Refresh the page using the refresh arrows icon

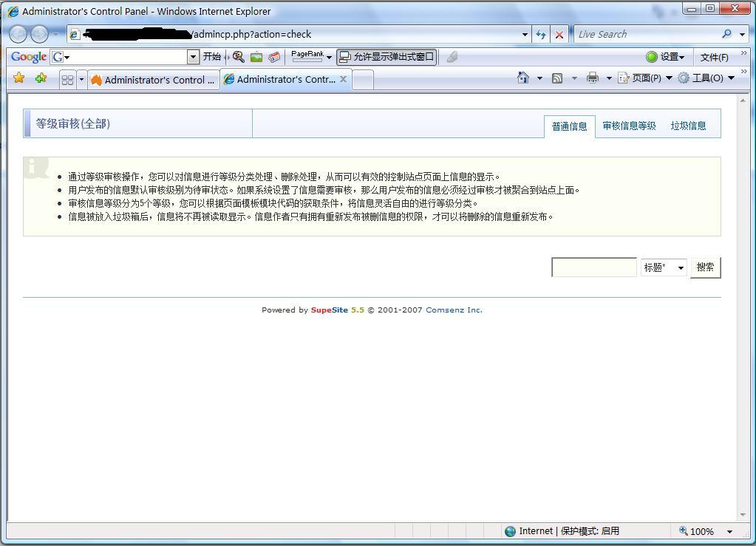pyautogui.click(x=541, y=35)
